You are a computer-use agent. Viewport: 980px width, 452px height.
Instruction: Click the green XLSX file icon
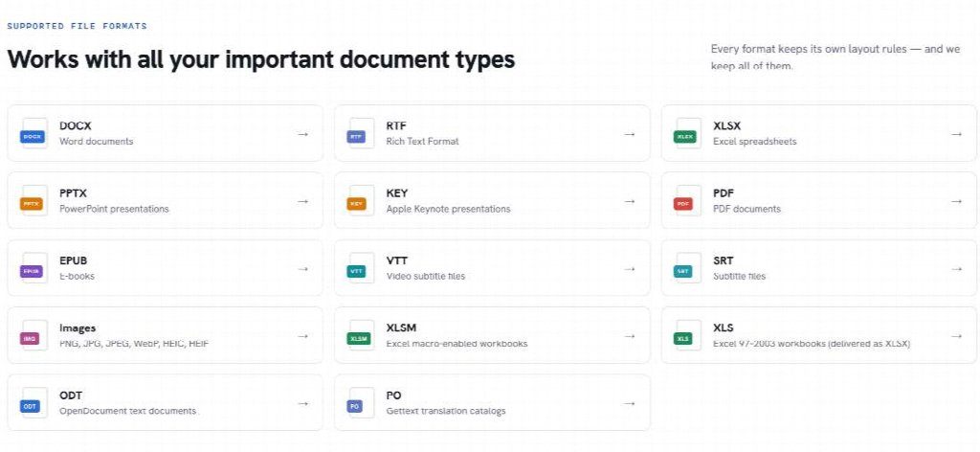[687, 133]
